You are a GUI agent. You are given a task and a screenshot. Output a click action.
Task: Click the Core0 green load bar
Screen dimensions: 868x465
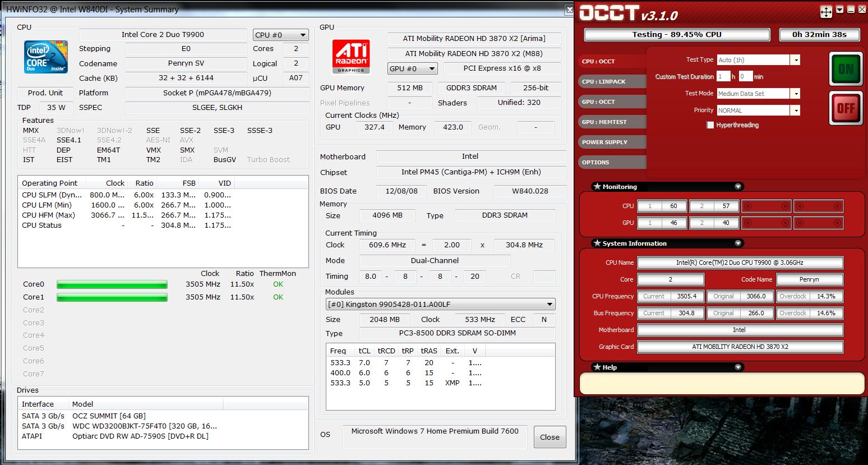pos(112,284)
